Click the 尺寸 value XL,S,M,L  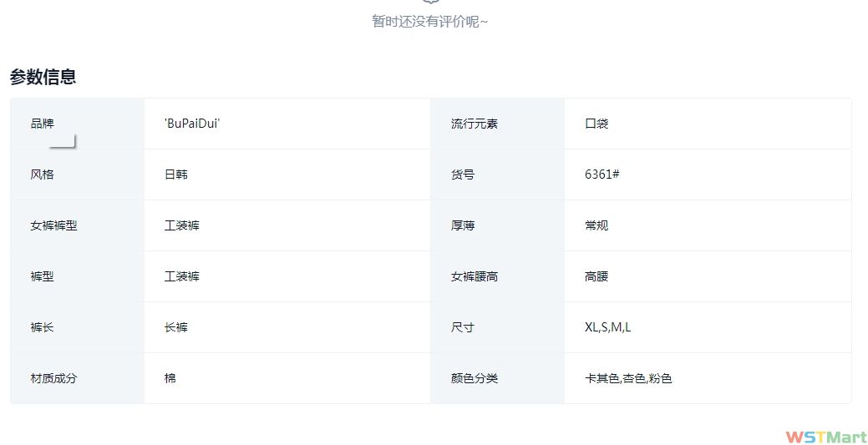point(608,327)
